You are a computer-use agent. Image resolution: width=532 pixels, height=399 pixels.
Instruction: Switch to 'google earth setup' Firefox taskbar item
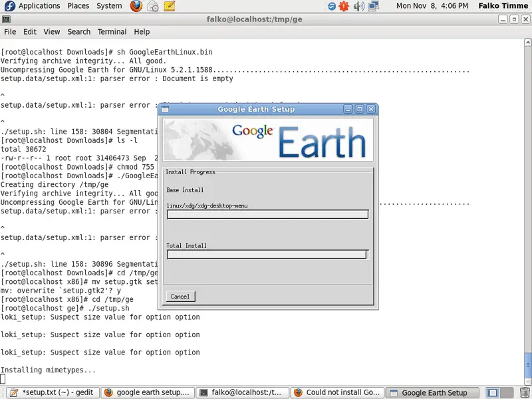tap(148, 392)
